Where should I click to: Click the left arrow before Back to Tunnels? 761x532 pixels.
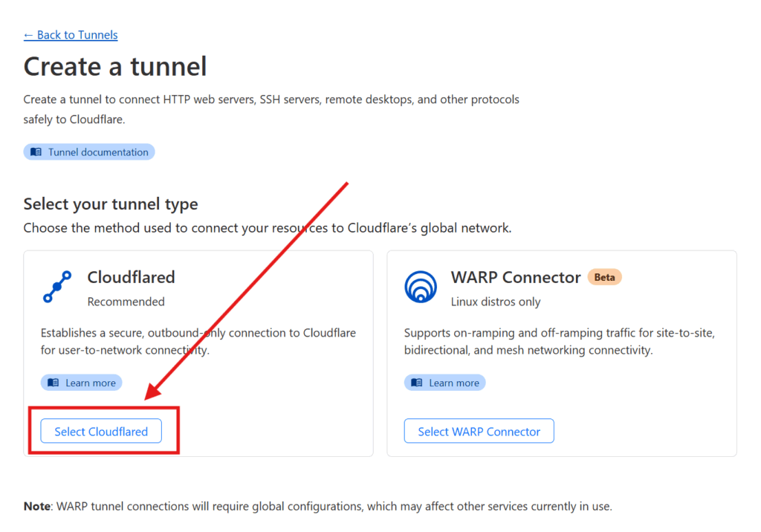coord(28,36)
